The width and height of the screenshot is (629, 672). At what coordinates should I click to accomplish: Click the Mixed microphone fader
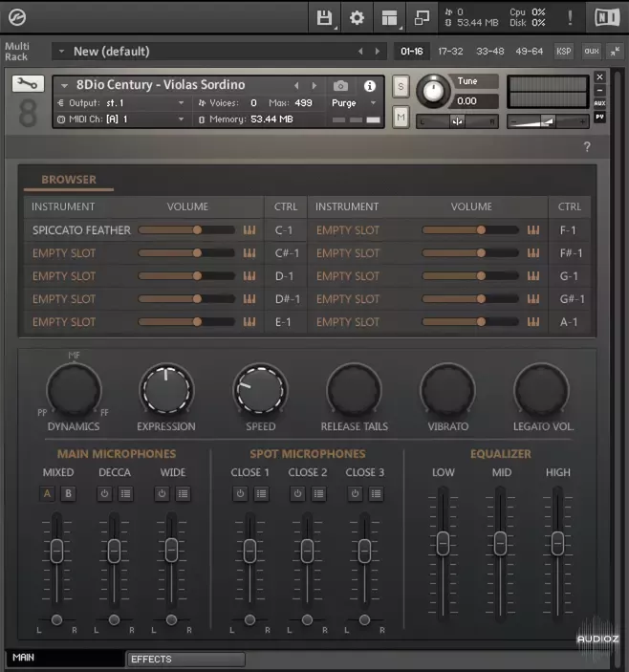[x=57, y=551]
